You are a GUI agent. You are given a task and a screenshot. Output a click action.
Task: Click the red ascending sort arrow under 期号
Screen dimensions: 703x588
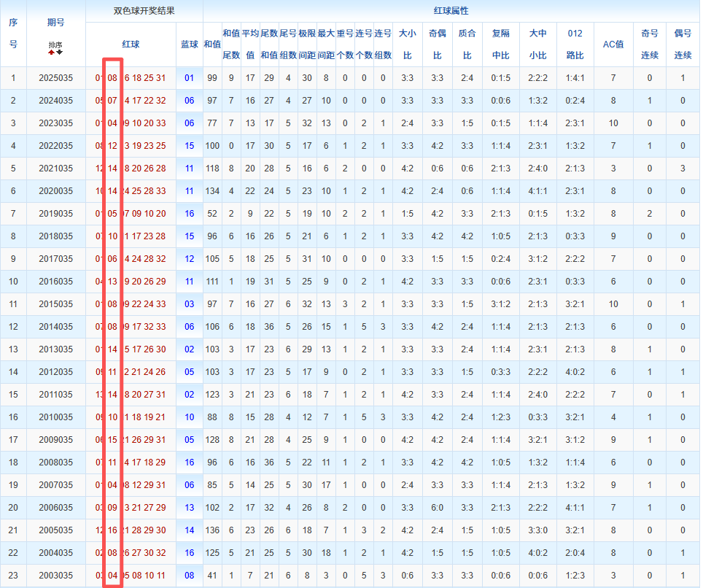click(52, 53)
